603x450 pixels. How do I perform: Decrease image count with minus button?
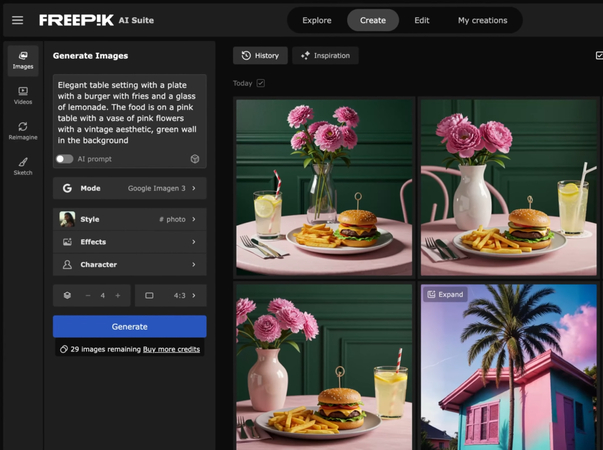(x=88, y=295)
